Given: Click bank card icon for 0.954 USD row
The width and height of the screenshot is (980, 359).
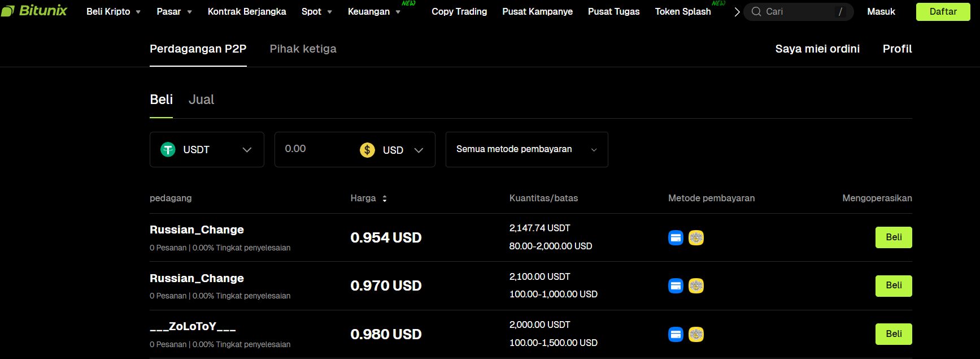Looking at the screenshot, I should coord(676,238).
